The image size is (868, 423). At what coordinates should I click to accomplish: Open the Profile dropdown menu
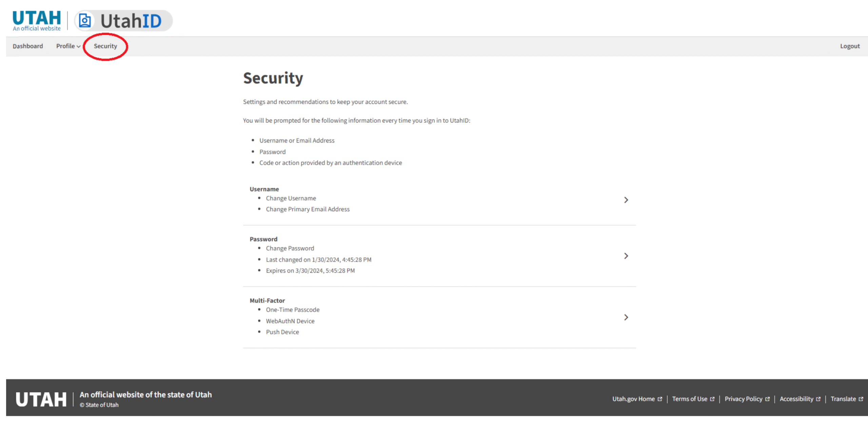pos(67,46)
